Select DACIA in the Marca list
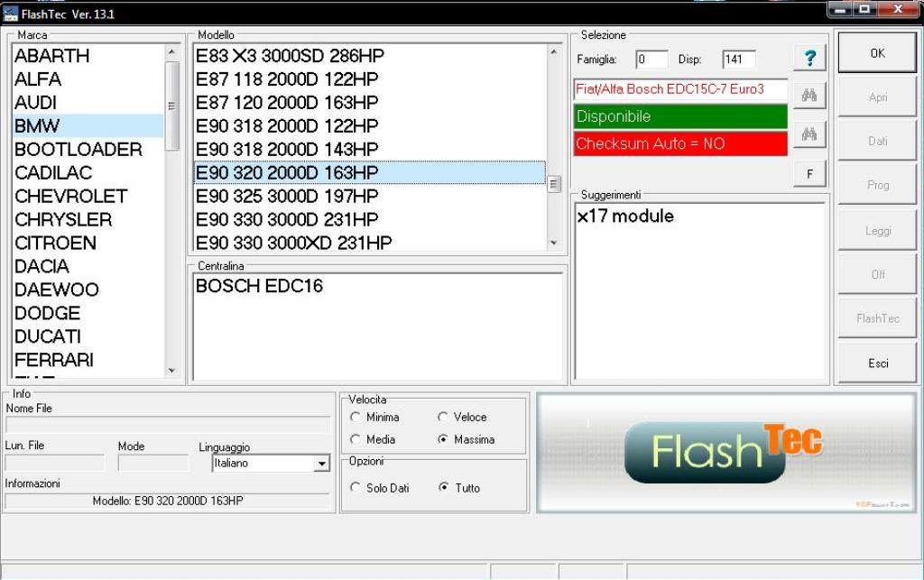Image resolution: width=924 pixels, height=580 pixels. [88, 266]
